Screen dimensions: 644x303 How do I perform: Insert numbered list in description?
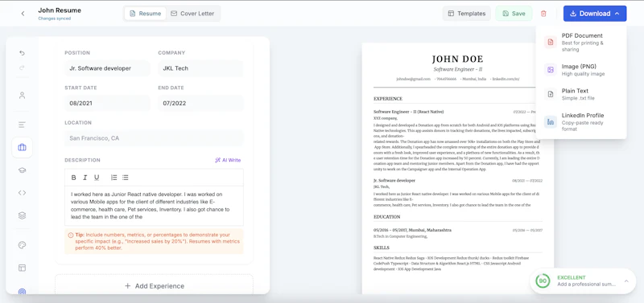point(114,178)
